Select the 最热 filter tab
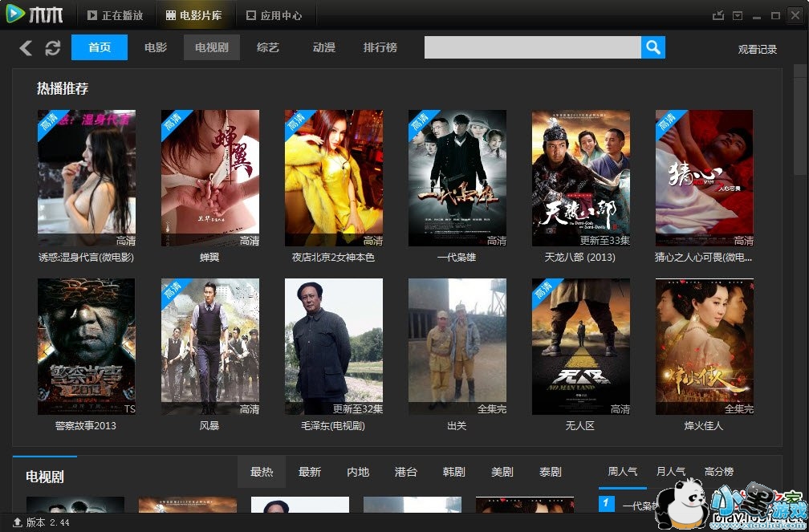The image size is (809, 532). 262,472
